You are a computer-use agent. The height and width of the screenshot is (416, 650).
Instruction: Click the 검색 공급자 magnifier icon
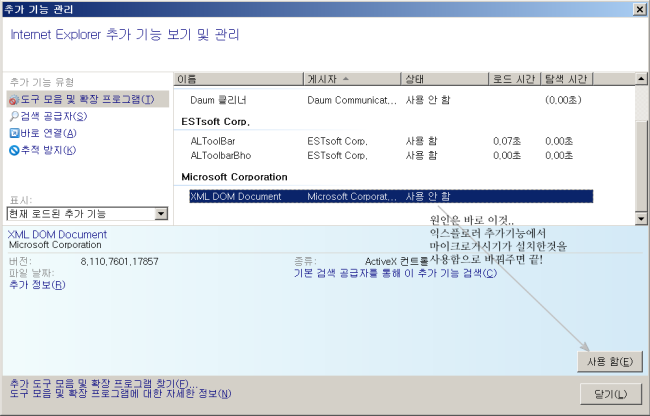(x=14, y=116)
